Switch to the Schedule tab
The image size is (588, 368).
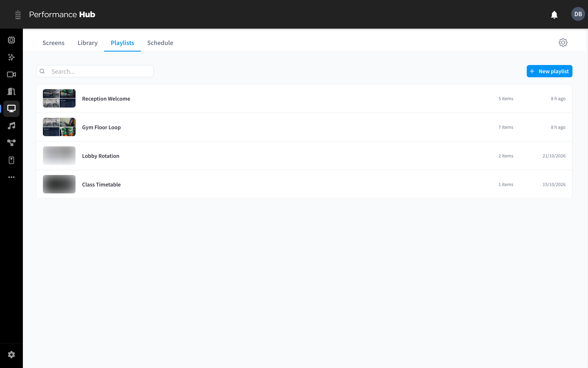click(x=160, y=43)
